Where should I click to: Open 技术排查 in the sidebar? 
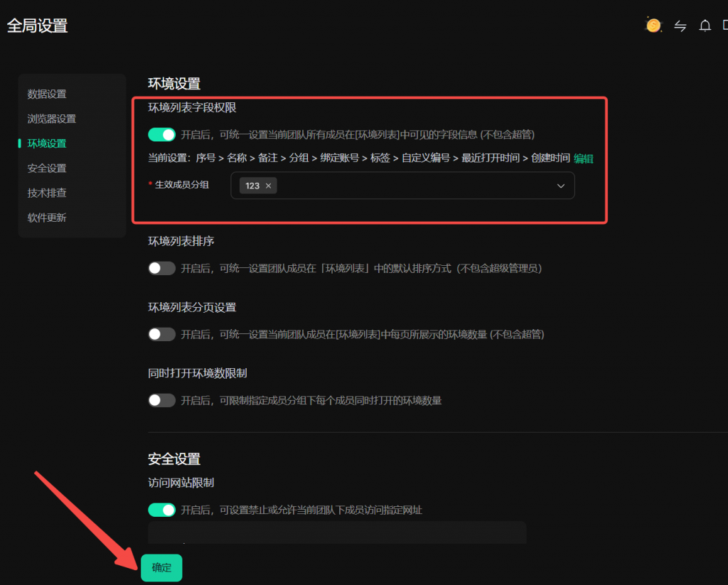click(x=47, y=193)
